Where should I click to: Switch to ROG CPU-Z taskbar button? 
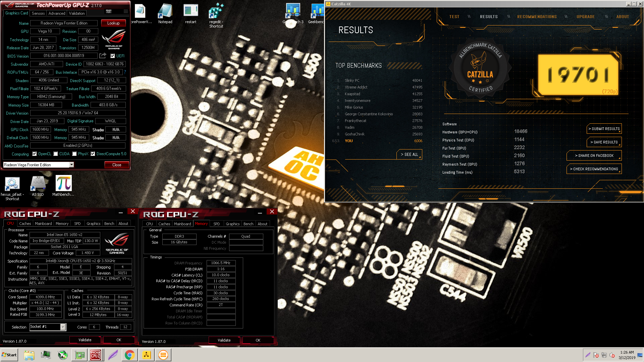pyautogui.click(x=96, y=355)
